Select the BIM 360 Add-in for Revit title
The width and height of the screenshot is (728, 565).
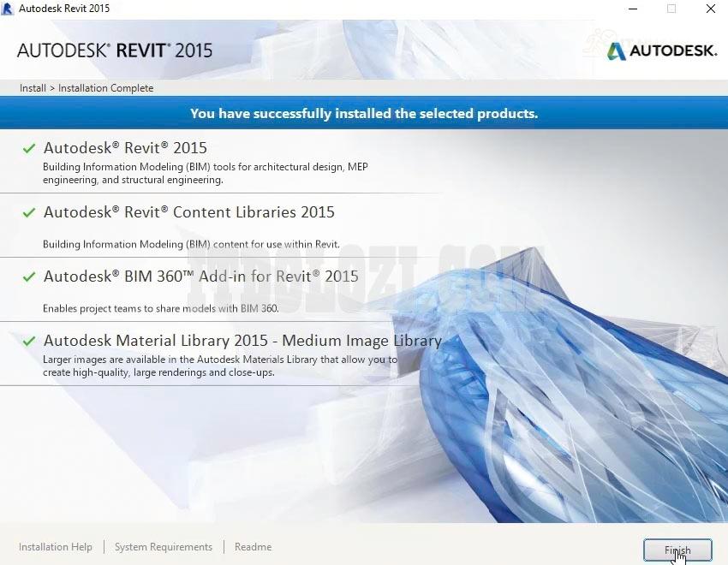pyautogui.click(x=200, y=277)
